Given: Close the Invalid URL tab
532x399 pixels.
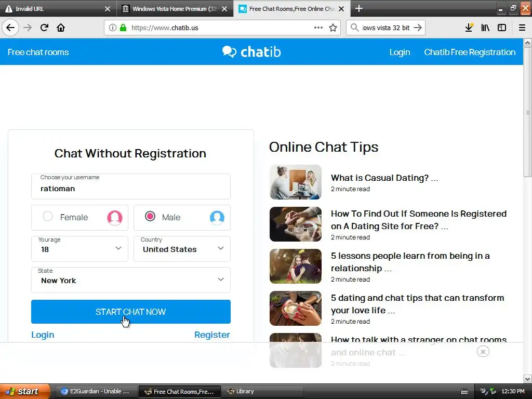Looking at the screenshot, I should [107, 9].
